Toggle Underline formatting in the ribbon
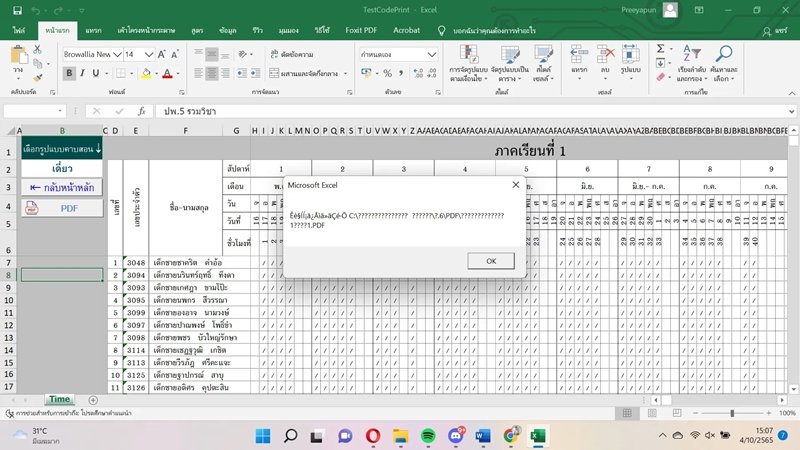 (x=98, y=73)
